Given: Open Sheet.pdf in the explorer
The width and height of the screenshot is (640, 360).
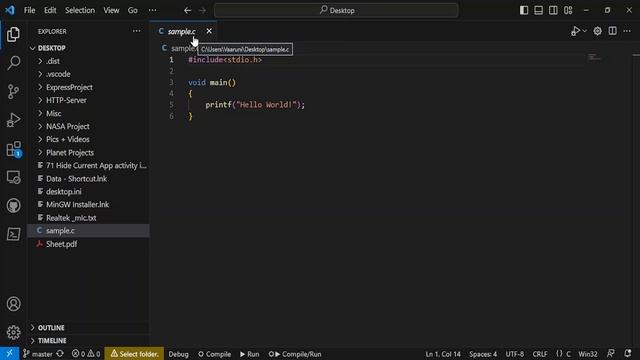Looking at the screenshot, I should pos(88,244).
